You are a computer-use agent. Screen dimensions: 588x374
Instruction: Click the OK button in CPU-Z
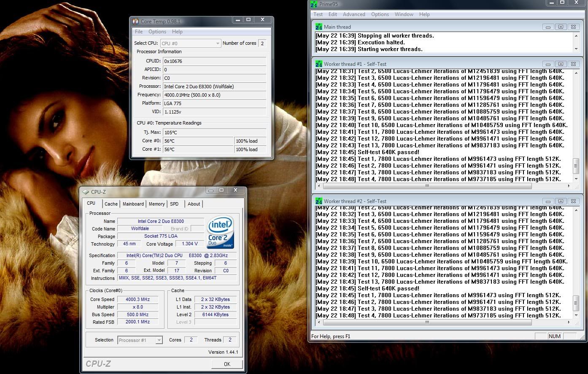pos(227,364)
